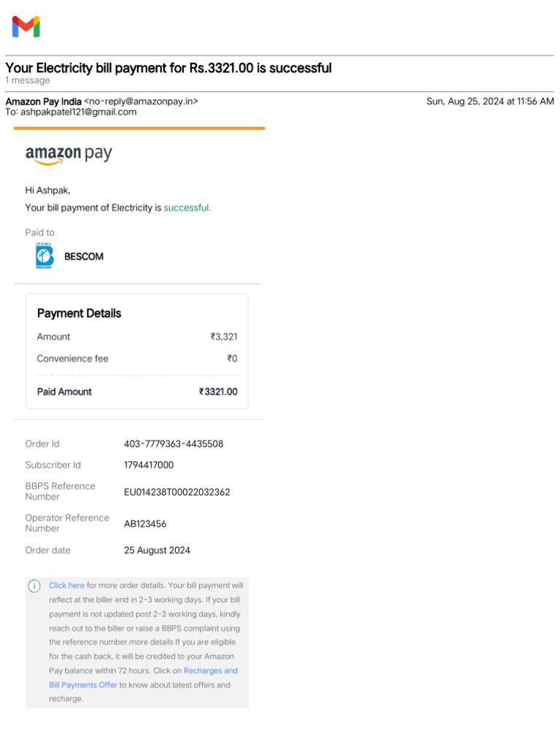Click the Payment Details heading
The height and width of the screenshot is (747, 560).
tap(79, 313)
